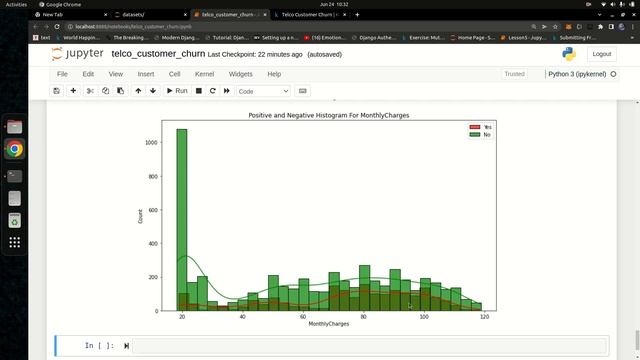Run this cell via the cell's play icon
The width and height of the screenshot is (640, 360).
coord(126,346)
